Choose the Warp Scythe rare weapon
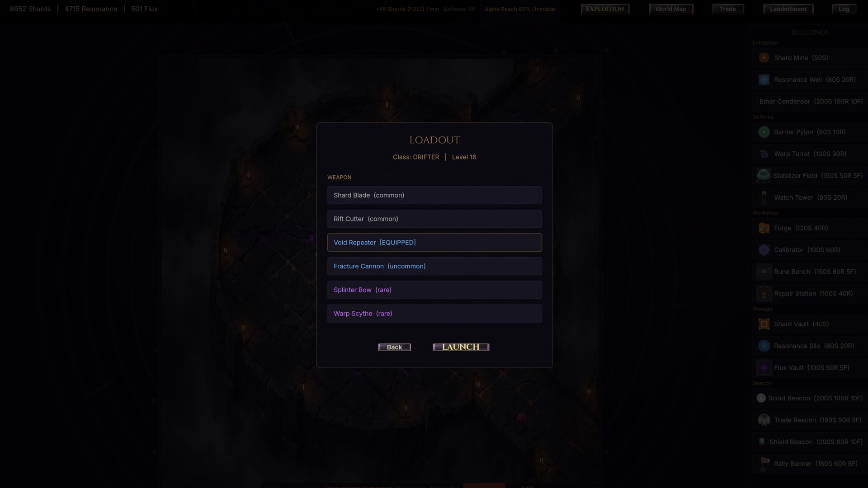 [434, 314]
